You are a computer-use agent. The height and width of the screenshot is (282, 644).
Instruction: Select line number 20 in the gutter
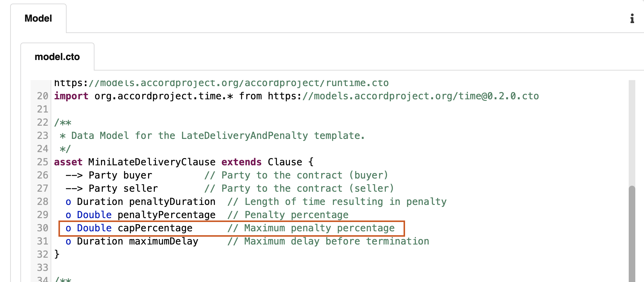pyautogui.click(x=42, y=96)
